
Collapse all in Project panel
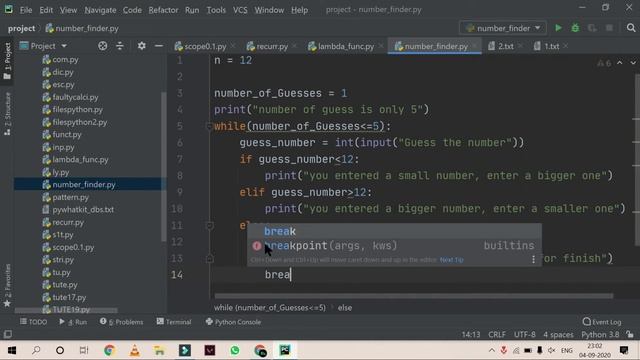(120, 46)
